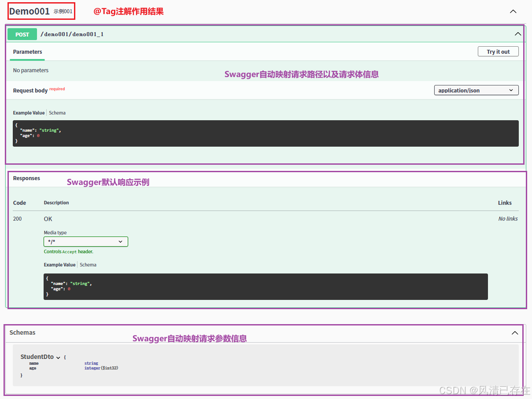Collapse the Demo001 tag section chevron
Image resolution: width=532 pixels, height=399 pixels.
click(513, 11)
